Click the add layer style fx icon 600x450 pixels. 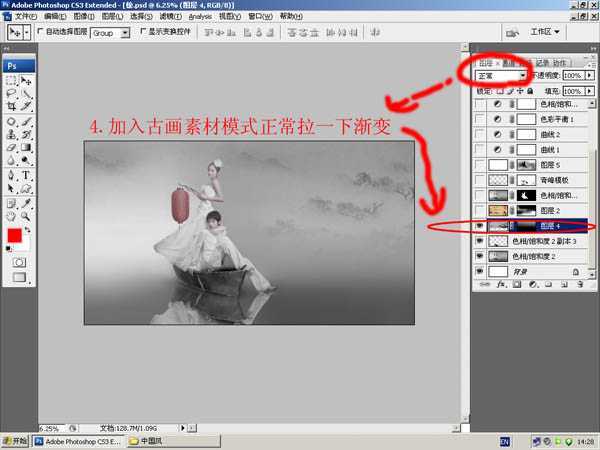tap(501, 284)
